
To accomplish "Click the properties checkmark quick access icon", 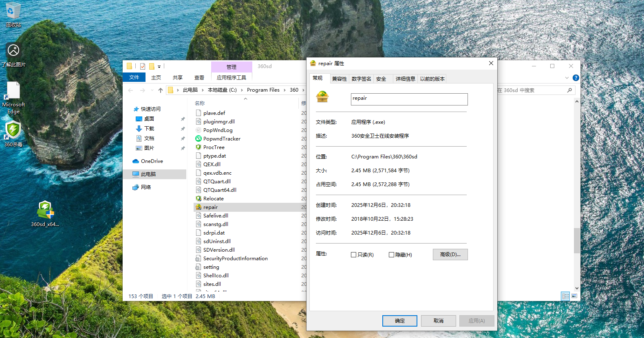I will 143,66.
